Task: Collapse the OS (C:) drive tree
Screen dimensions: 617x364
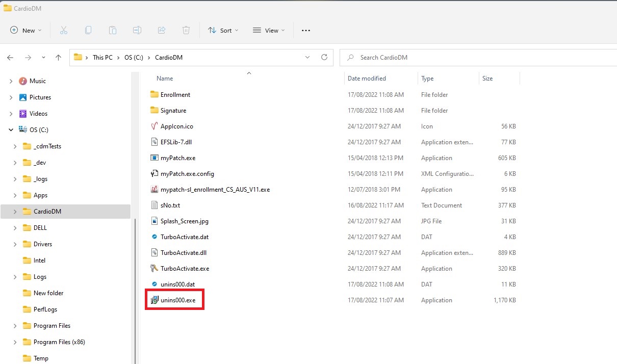Action: point(11,130)
